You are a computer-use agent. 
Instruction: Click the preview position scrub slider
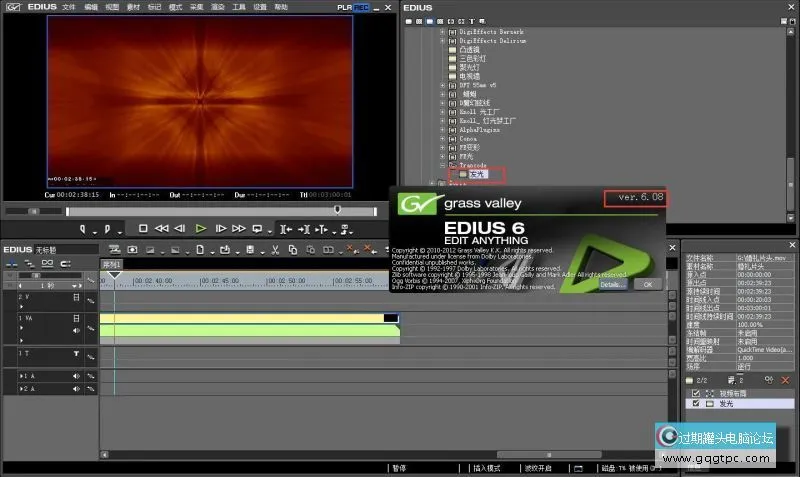click(337, 210)
